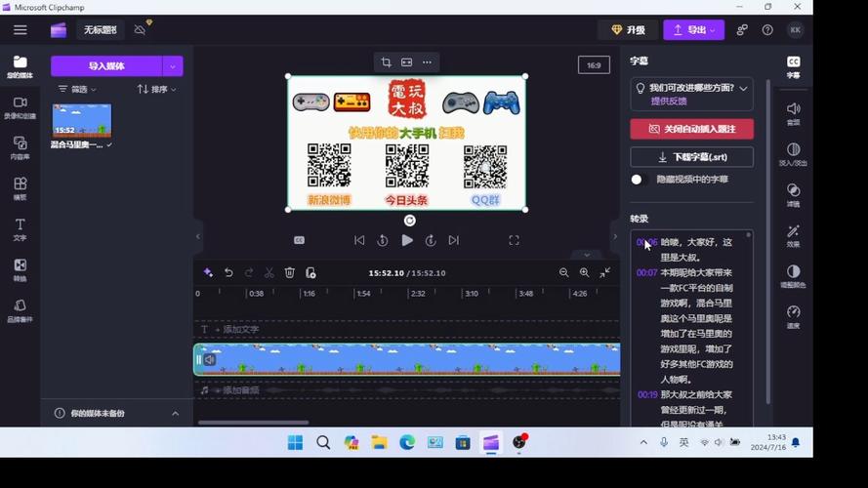Open the transitions sidebar panel

click(x=20, y=270)
